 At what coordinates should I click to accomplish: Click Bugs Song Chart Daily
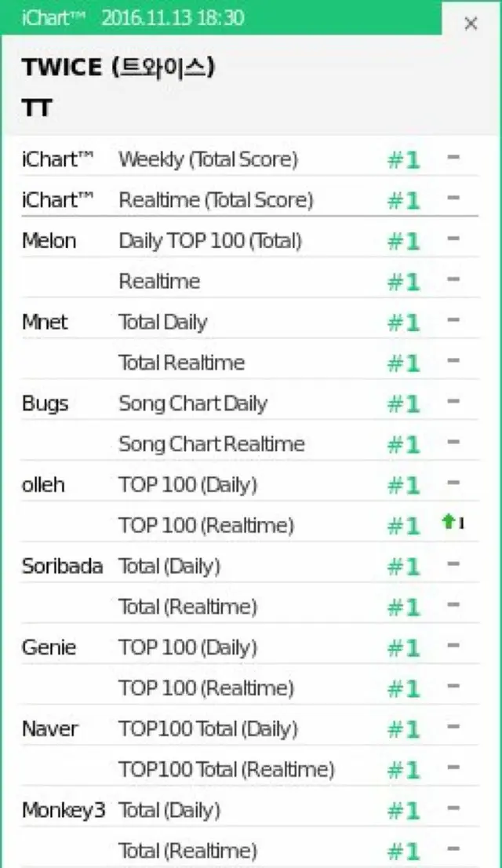pos(193,403)
